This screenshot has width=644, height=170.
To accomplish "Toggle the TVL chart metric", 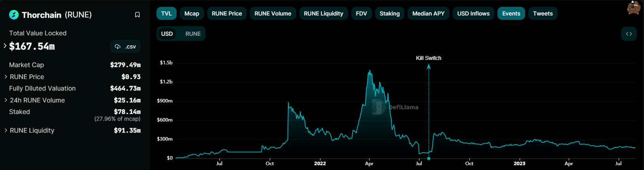I will click(x=166, y=14).
